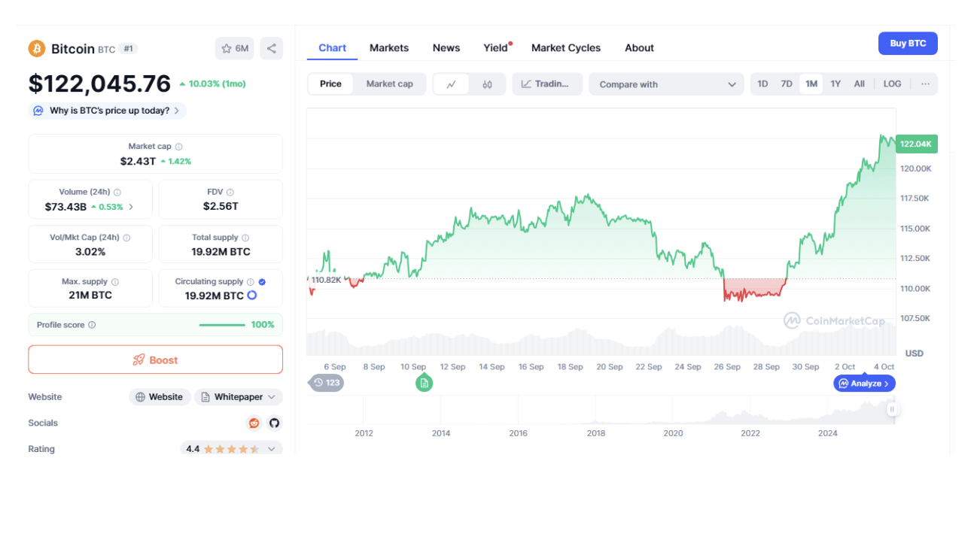Click the info icon next to Market cap
980x543 pixels.
pyautogui.click(x=178, y=147)
